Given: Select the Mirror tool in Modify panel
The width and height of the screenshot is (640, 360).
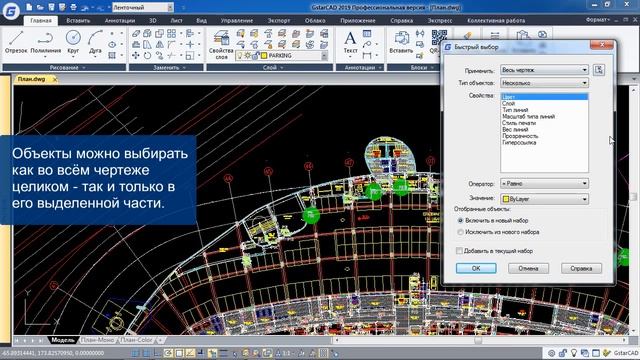Looking at the screenshot, I should pyautogui.click(x=160, y=44).
